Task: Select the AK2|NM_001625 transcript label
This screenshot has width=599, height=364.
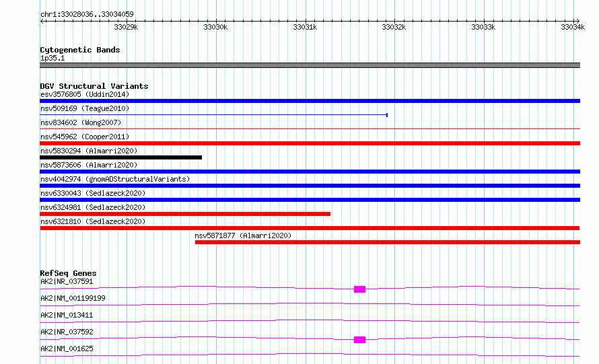Action: pos(67,349)
